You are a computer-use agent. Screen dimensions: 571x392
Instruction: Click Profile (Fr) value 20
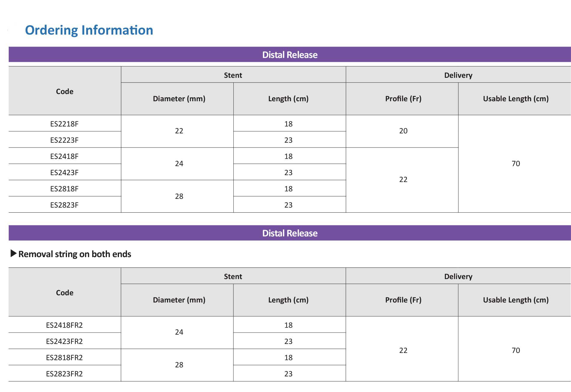[403, 131]
